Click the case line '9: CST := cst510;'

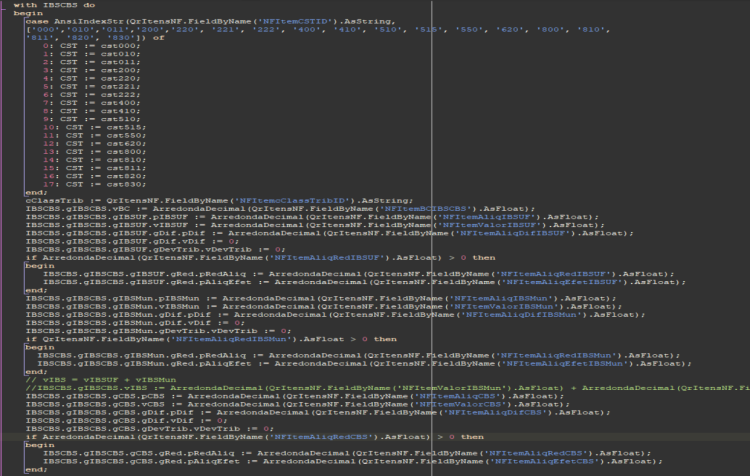point(91,119)
